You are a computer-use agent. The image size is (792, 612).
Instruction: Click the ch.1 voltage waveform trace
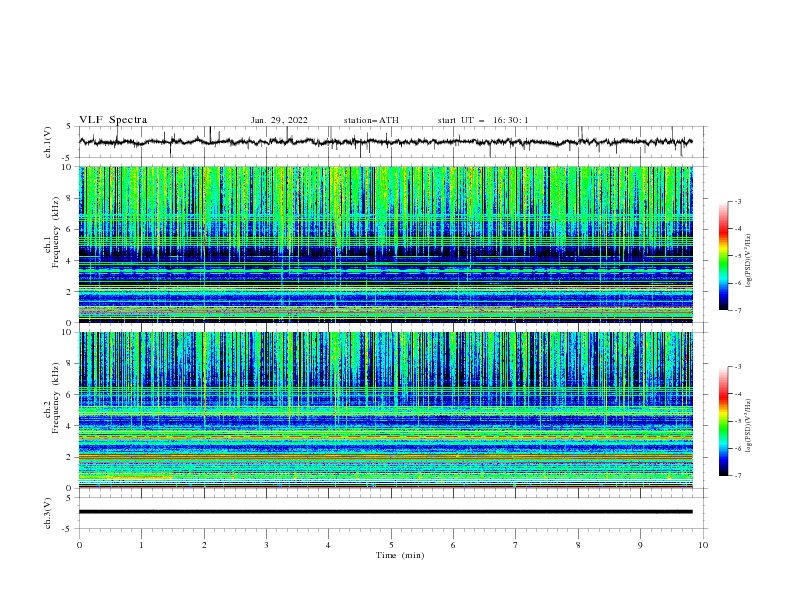tap(385, 142)
